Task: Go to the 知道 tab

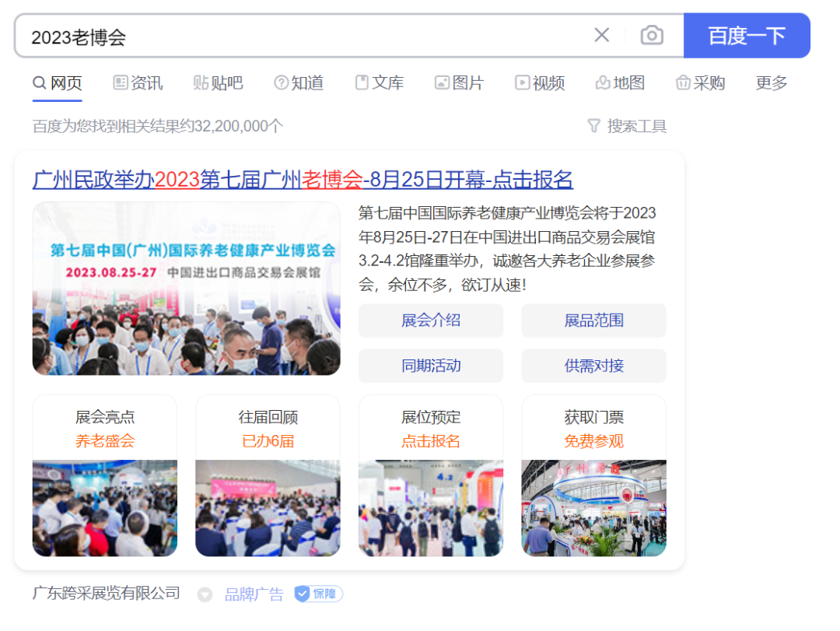Action: (299, 83)
